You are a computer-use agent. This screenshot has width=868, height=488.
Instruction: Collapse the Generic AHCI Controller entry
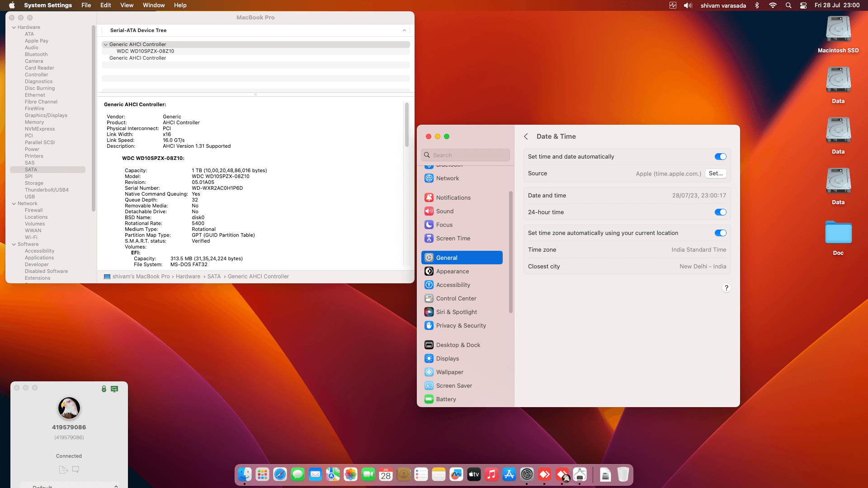click(105, 44)
